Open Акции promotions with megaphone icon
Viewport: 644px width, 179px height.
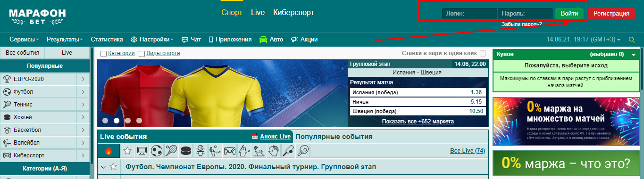point(304,40)
